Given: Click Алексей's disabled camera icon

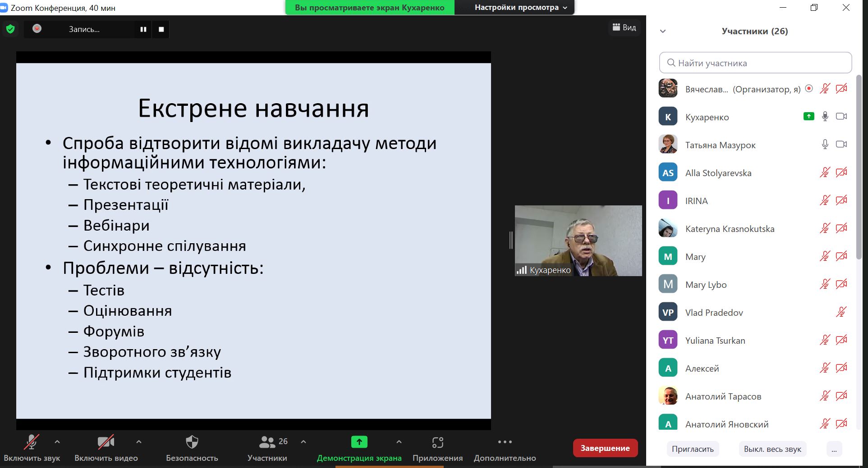Looking at the screenshot, I should pos(841,368).
